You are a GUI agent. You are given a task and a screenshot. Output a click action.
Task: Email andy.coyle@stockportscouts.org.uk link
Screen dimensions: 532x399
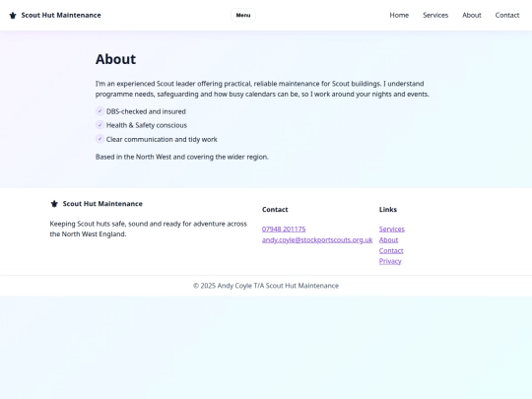tap(317, 239)
